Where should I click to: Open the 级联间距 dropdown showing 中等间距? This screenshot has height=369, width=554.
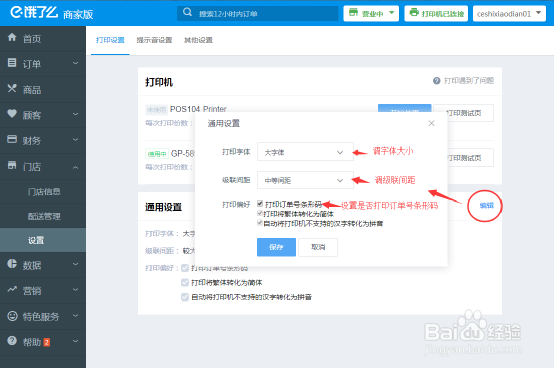(305, 180)
